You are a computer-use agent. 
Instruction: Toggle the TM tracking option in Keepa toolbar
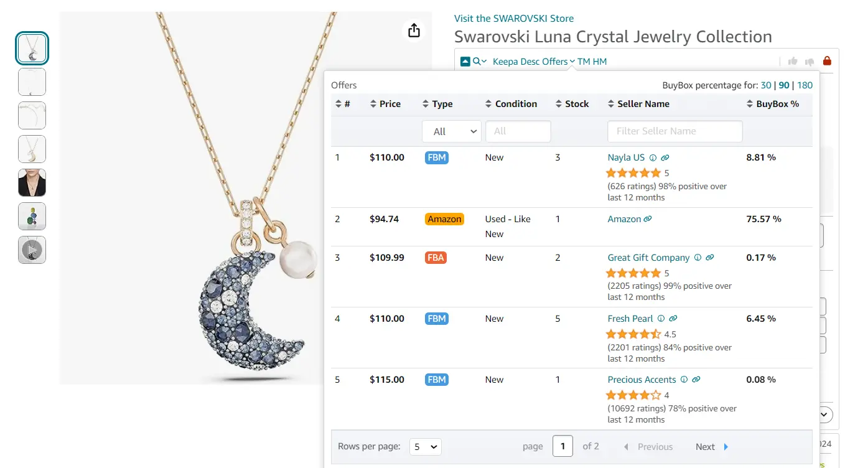pyautogui.click(x=583, y=61)
